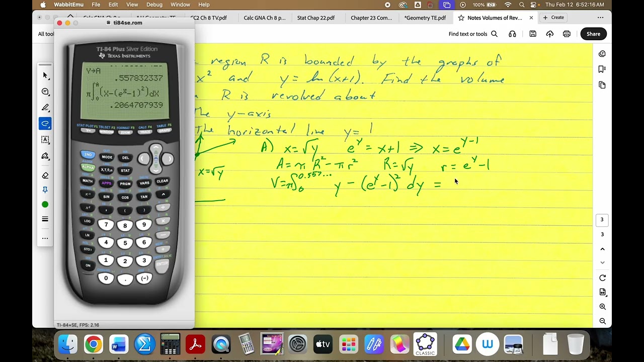Click the calculator ON key
The width and height of the screenshot is (644, 362).
pyautogui.click(x=88, y=265)
